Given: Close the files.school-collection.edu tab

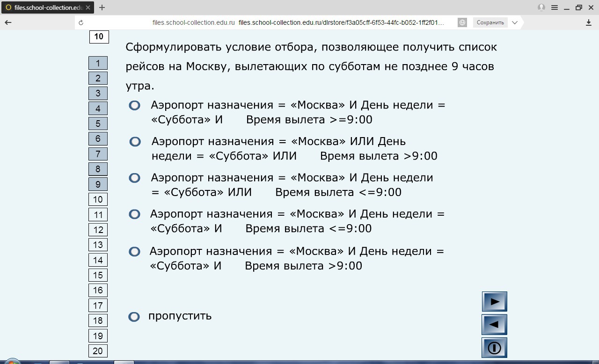Looking at the screenshot, I should 88,7.
